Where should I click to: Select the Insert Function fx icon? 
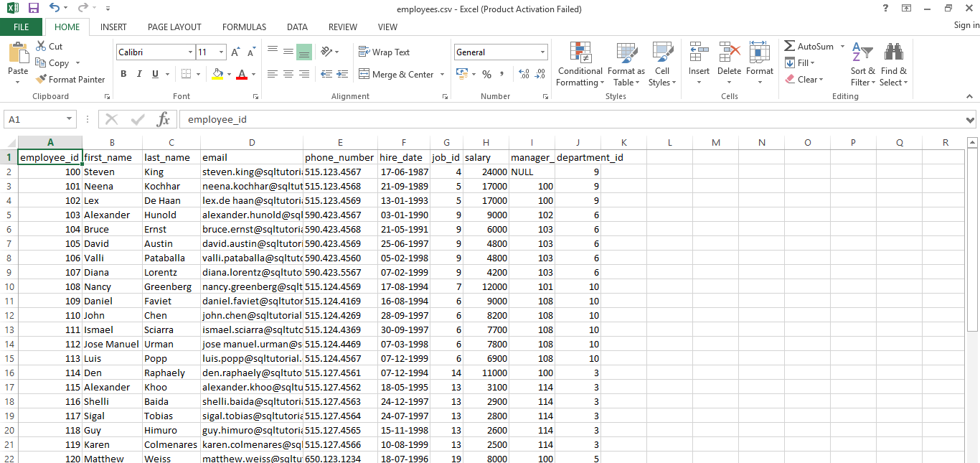point(163,119)
